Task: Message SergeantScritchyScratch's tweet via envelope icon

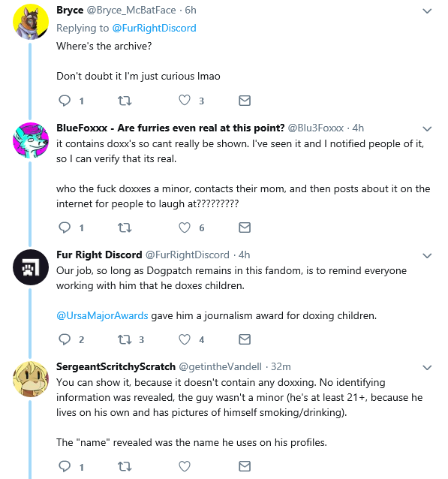Action: 245,466
